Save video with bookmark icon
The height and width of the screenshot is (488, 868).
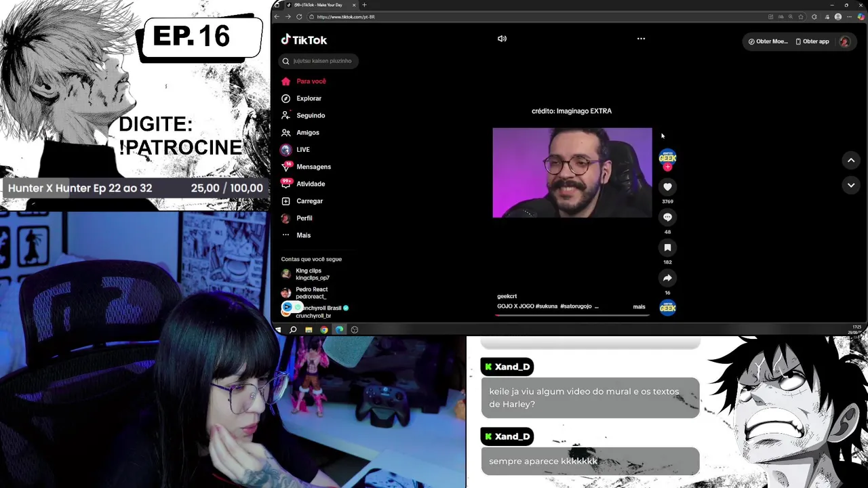coord(667,247)
